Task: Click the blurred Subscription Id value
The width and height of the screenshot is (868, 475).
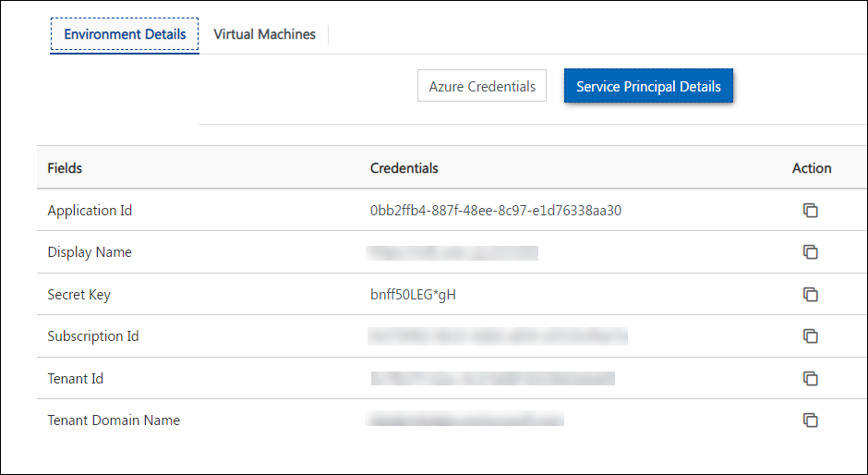Action: tap(498, 336)
